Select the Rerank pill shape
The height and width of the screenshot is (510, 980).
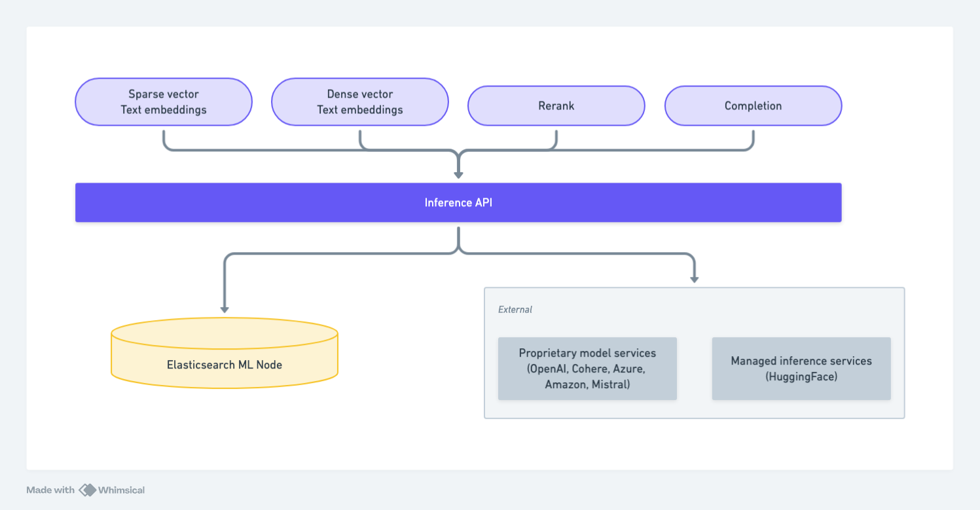coord(556,105)
